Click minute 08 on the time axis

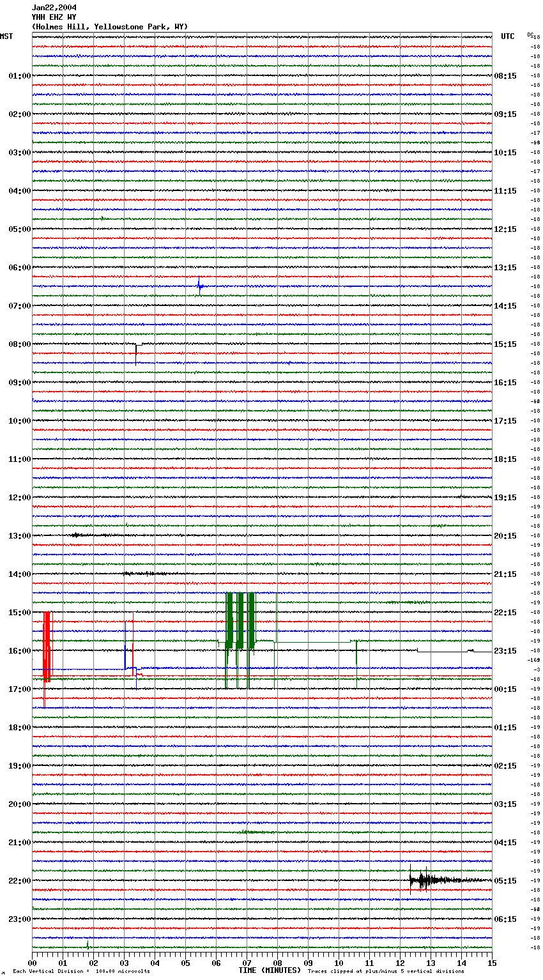coord(278,963)
